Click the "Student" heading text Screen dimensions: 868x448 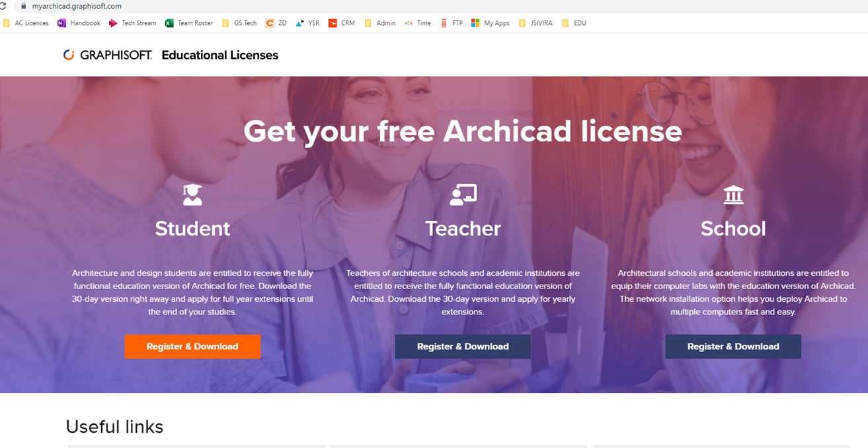tap(192, 228)
